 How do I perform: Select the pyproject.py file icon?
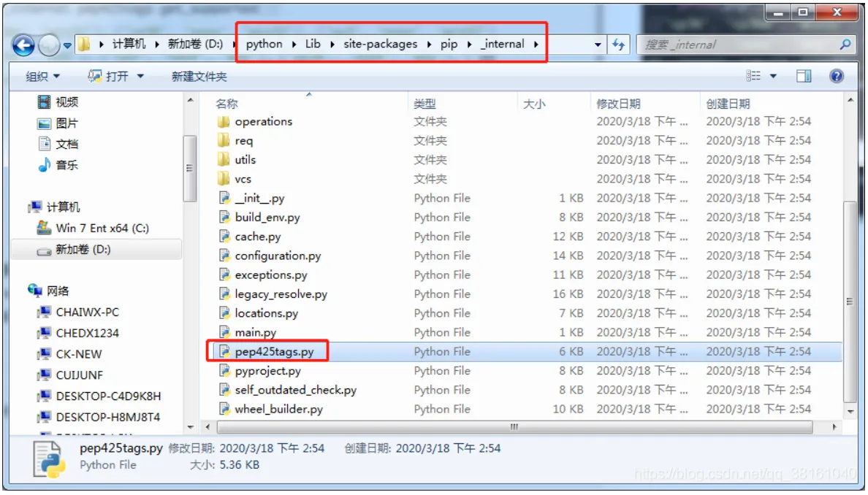click(x=224, y=371)
